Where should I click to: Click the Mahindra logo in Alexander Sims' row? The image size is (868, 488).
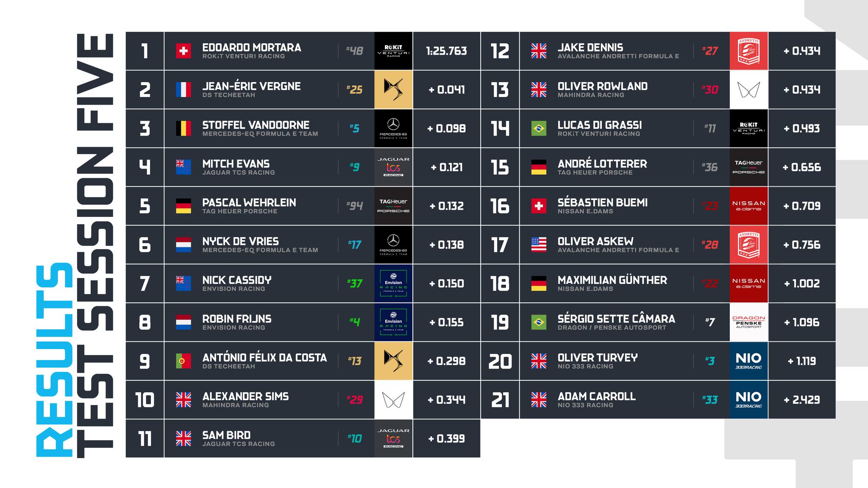393,399
